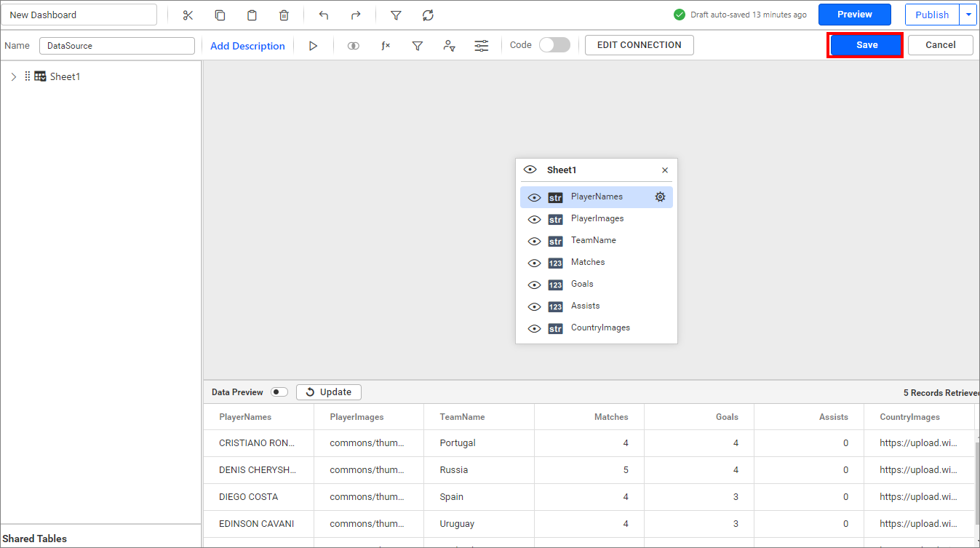Select the Matches field in Sheet1 table

click(x=587, y=262)
